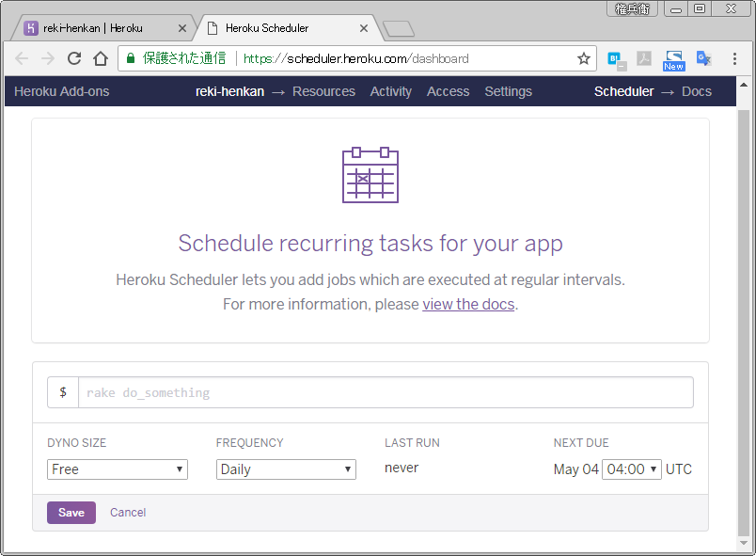Click the green secure lock icon
Viewport: 756px width, 556px height.
pos(130,59)
